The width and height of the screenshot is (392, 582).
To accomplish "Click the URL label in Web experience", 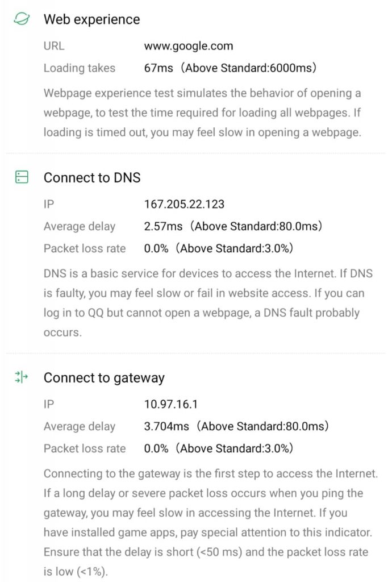I will pyautogui.click(x=54, y=46).
